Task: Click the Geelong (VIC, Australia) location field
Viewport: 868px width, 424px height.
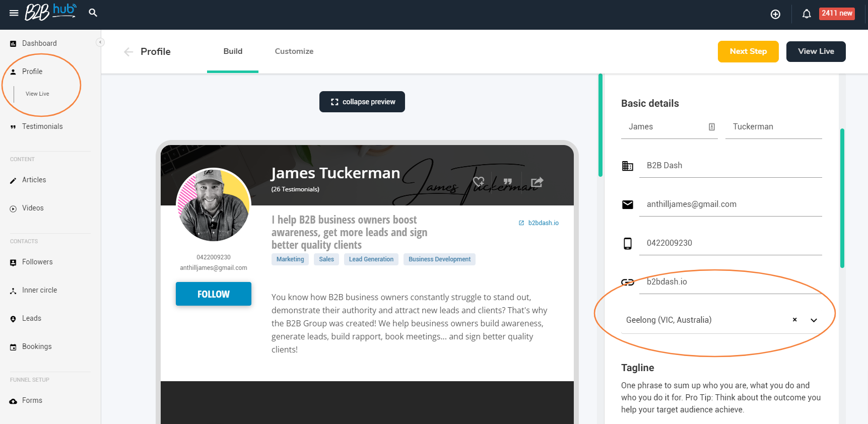Action: (x=721, y=320)
